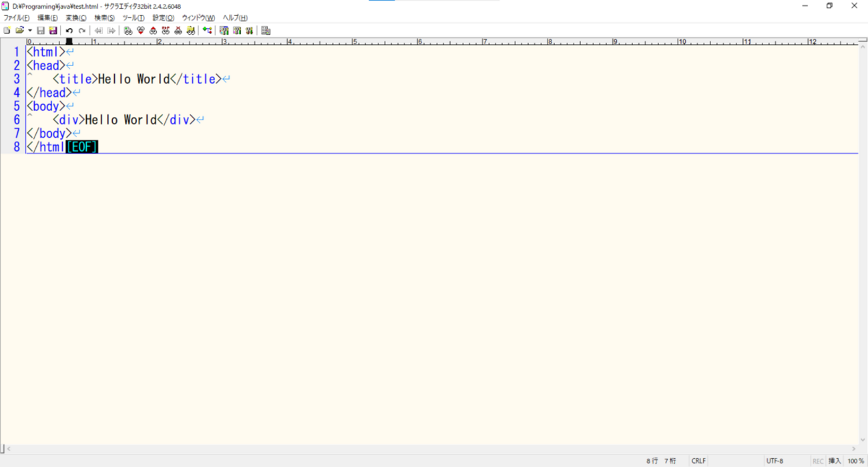Viewport: 868px width, 467px height.
Task: Save the file with the gray floppy icon
Action: 41,31
